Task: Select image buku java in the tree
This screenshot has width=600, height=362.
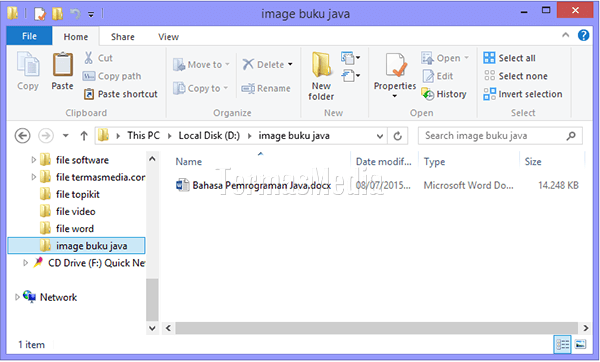Action: (77, 246)
